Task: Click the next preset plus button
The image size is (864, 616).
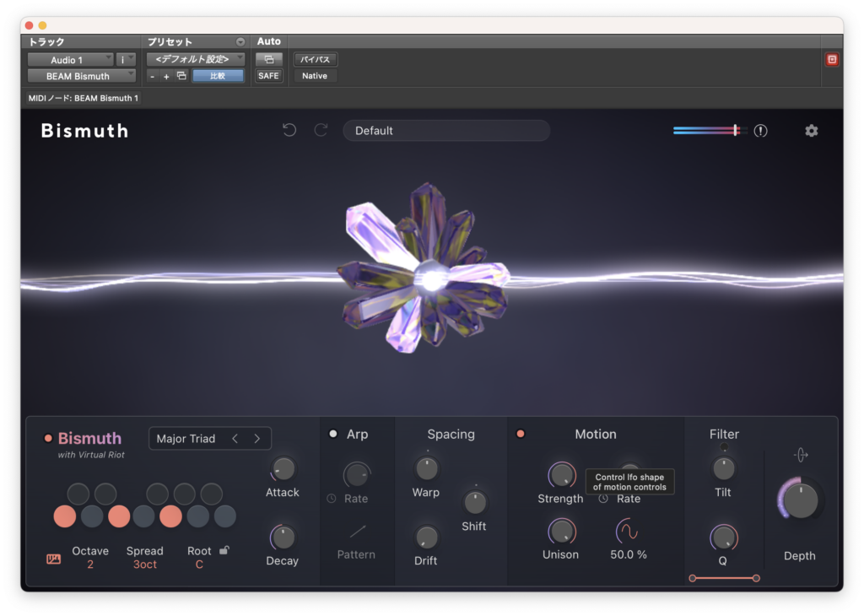Action: (x=166, y=76)
